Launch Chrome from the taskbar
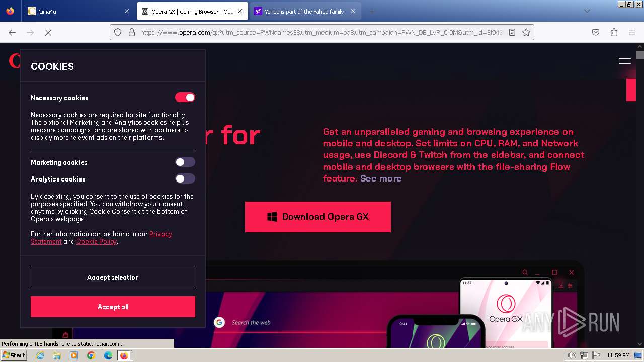This screenshot has height=362, width=644. (x=91, y=355)
